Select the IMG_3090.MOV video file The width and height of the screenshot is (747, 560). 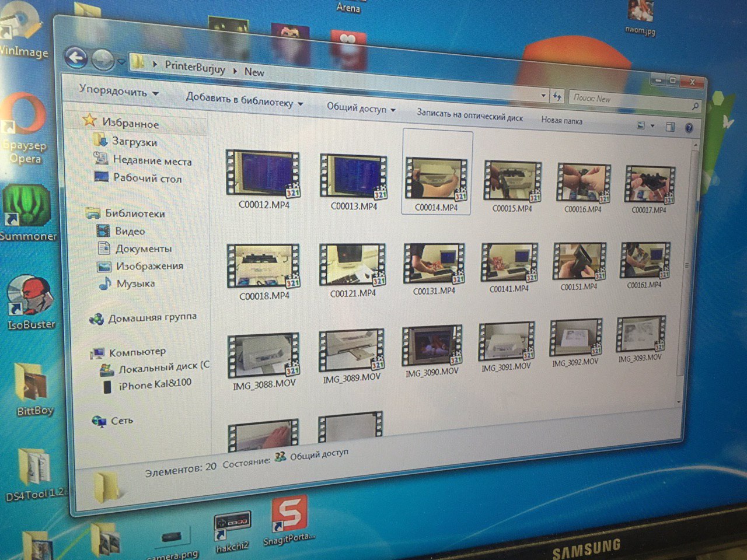pos(432,351)
